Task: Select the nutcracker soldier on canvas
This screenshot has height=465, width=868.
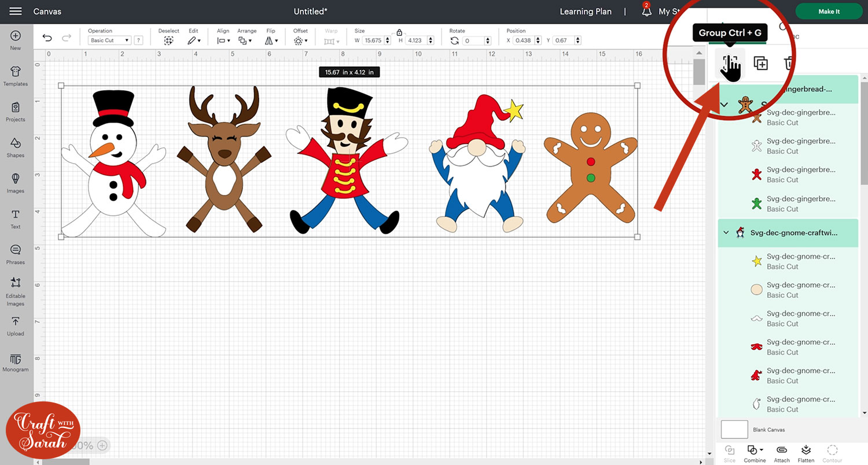Action: pyautogui.click(x=347, y=161)
